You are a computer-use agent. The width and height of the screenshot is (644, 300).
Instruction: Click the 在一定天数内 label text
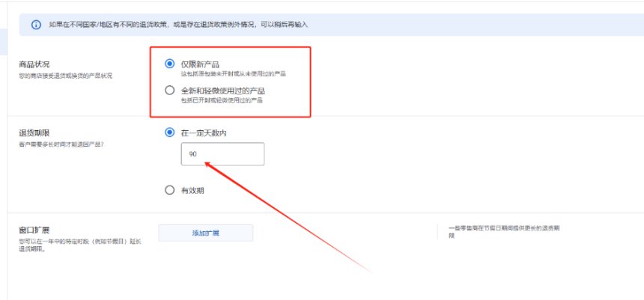[x=204, y=132]
